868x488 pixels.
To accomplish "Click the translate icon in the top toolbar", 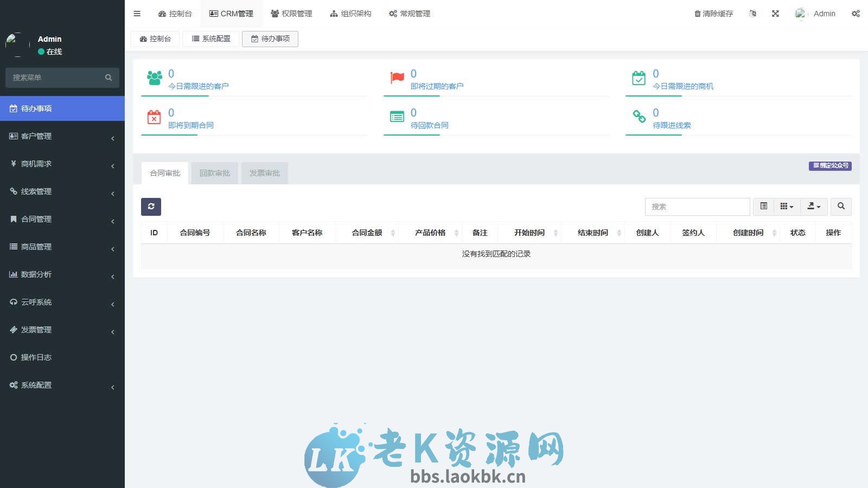I will [x=752, y=13].
